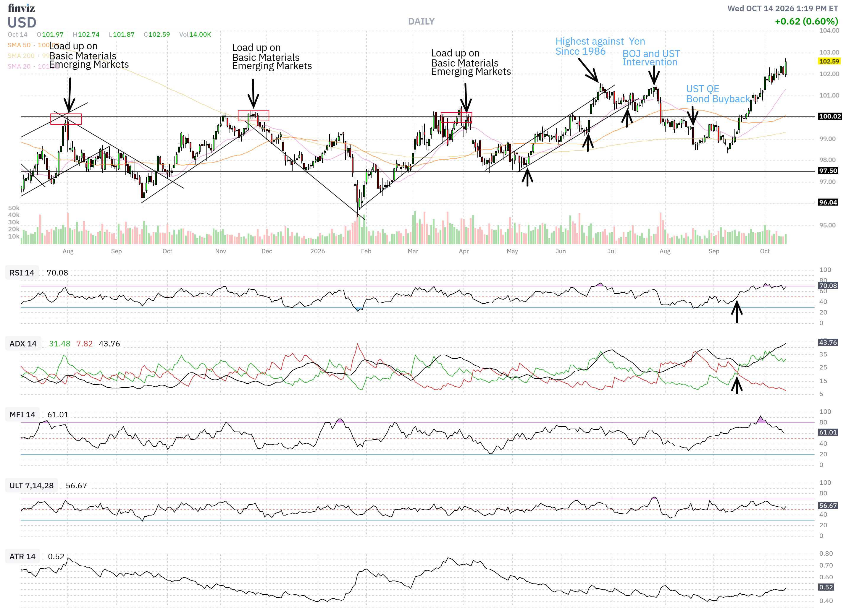Click the 100.02 horizontal line price tag
846x616 pixels.
pos(829,117)
